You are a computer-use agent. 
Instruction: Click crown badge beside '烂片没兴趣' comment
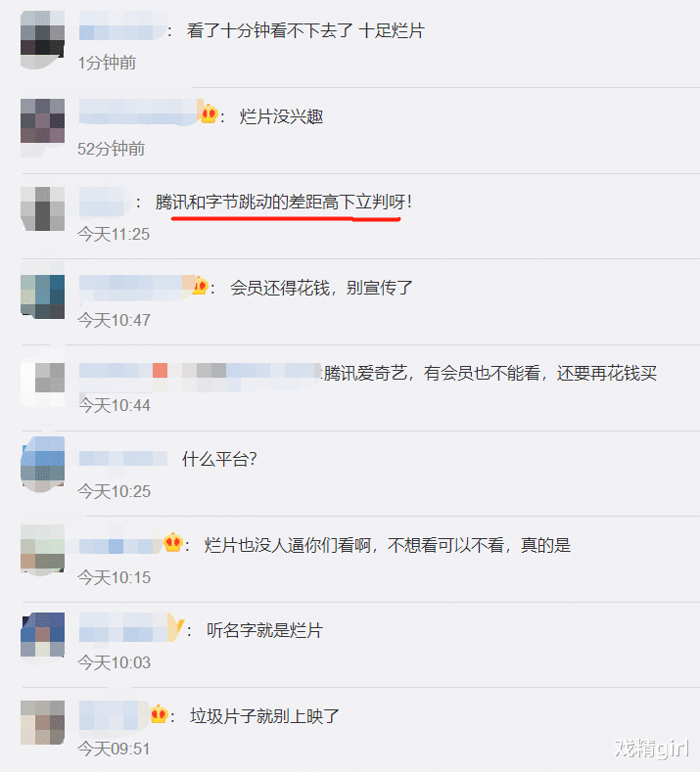tap(210, 114)
